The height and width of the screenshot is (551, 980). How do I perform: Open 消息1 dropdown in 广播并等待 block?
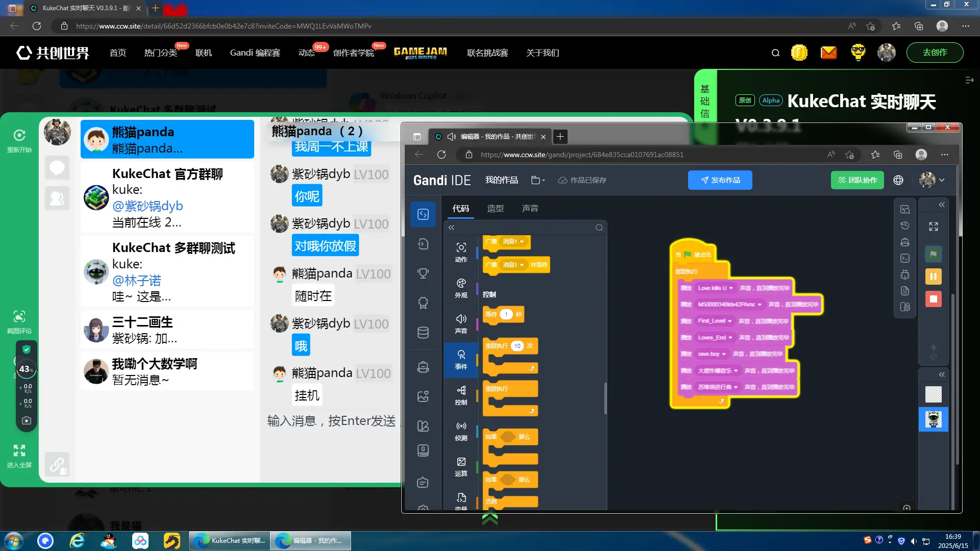coord(513,265)
